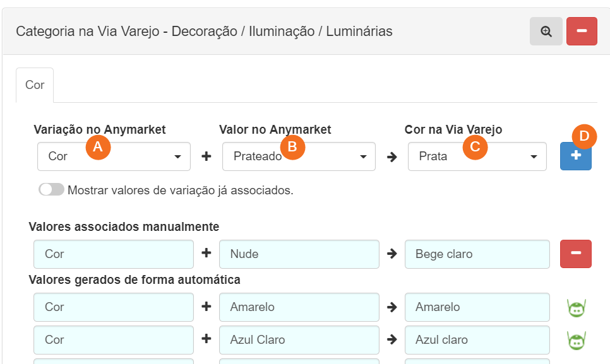The width and height of the screenshot is (610, 364).
Task: Click the Valores associados manualmente heading
Action: [x=124, y=226]
